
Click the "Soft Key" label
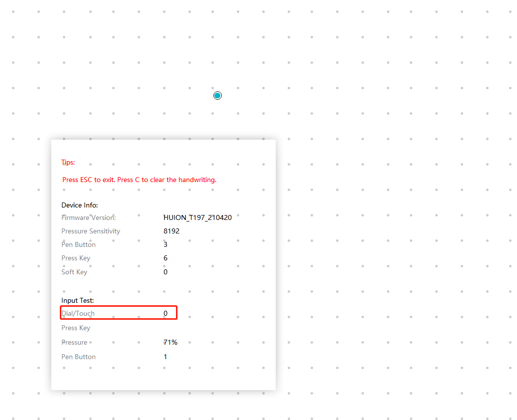tap(74, 272)
